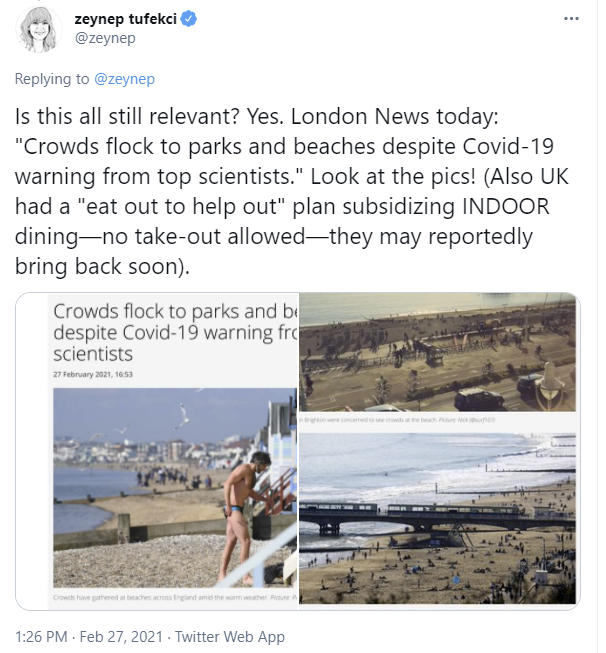Click the blue verified badge
The image size is (606, 653).
coord(189,19)
